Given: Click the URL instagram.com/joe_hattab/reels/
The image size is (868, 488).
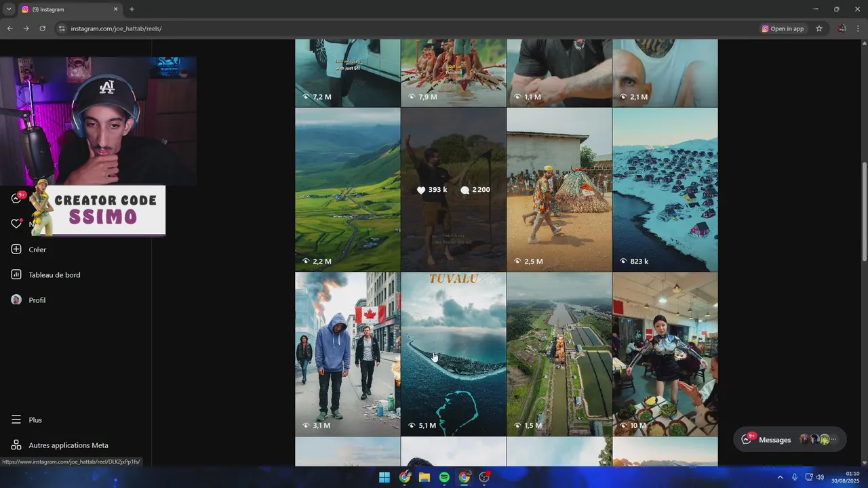Looking at the screenshot, I should (116, 28).
